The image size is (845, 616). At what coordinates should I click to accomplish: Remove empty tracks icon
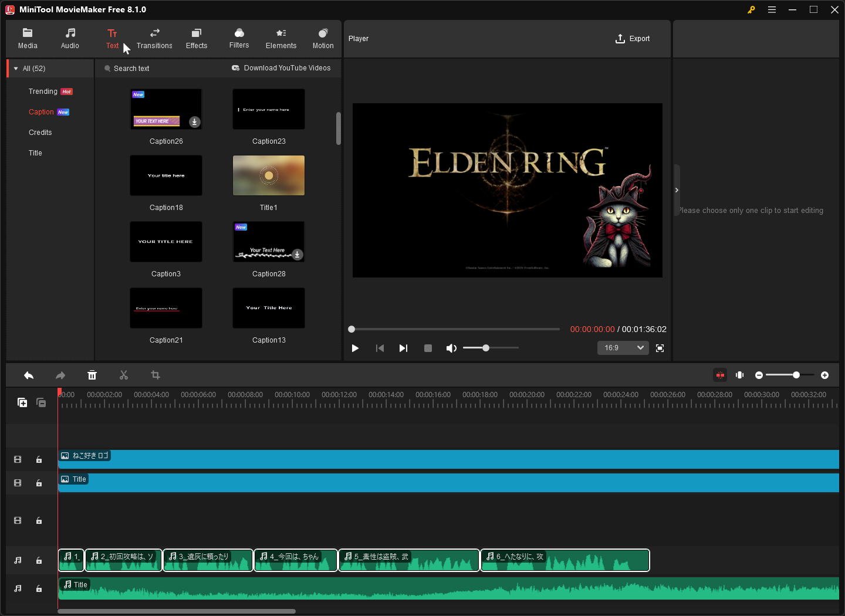41,402
